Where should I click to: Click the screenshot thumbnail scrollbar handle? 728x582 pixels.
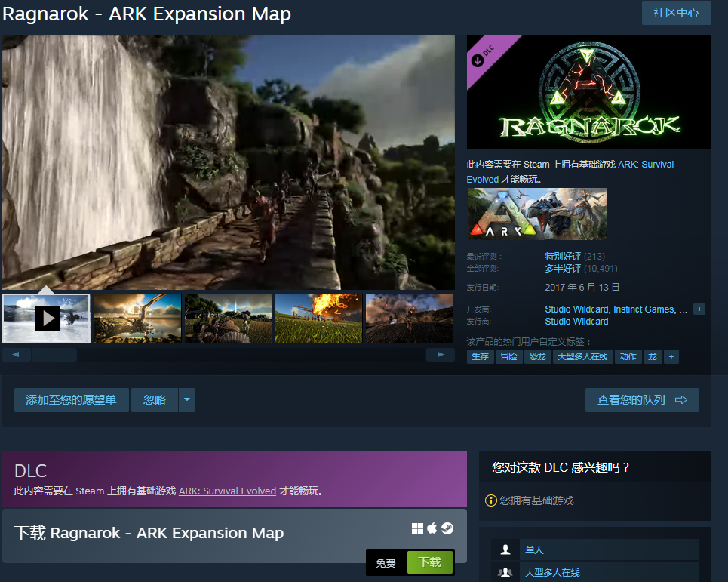pyautogui.click(x=54, y=355)
